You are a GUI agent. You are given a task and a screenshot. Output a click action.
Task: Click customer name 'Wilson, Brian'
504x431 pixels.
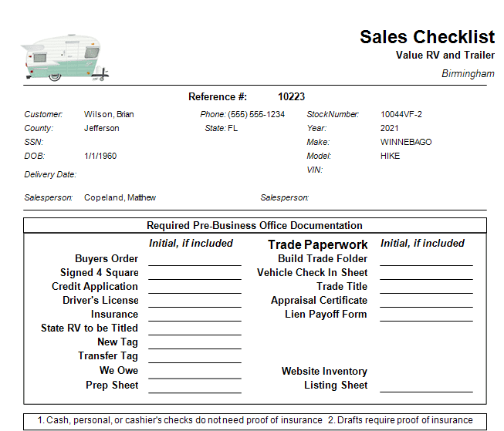click(109, 114)
